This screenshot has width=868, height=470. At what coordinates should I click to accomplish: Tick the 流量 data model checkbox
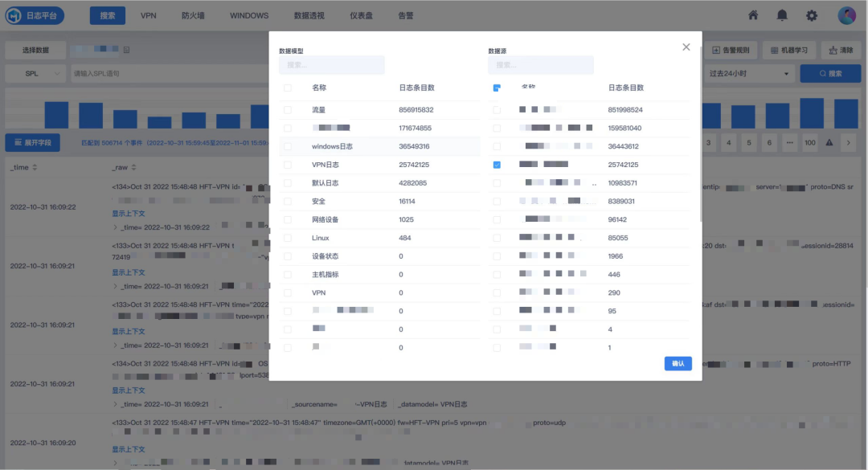pos(287,110)
